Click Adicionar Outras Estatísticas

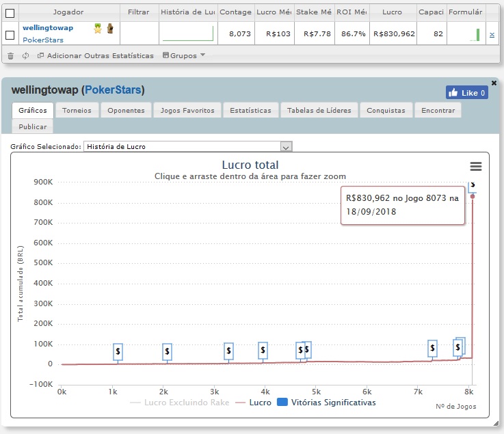point(96,55)
